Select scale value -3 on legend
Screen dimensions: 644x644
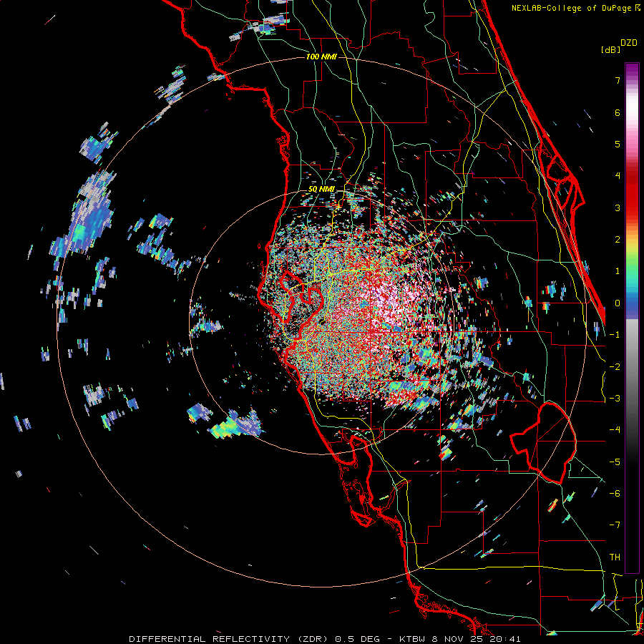[x=615, y=399]
